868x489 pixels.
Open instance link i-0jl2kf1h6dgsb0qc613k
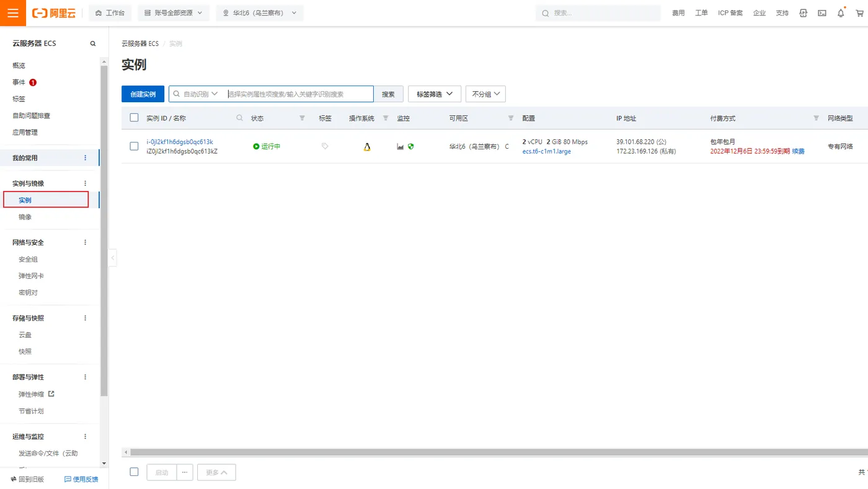pyautogui.click(x=180, y=142)
